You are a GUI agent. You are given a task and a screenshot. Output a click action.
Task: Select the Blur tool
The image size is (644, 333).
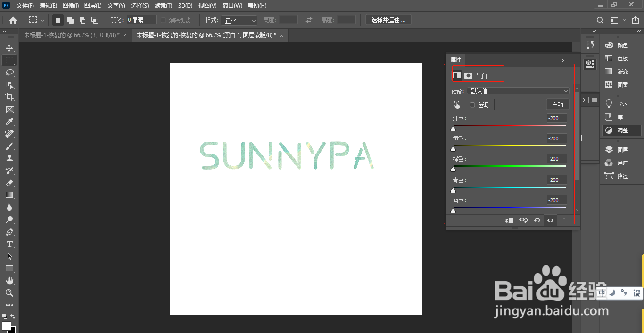(x=9, y=207)
